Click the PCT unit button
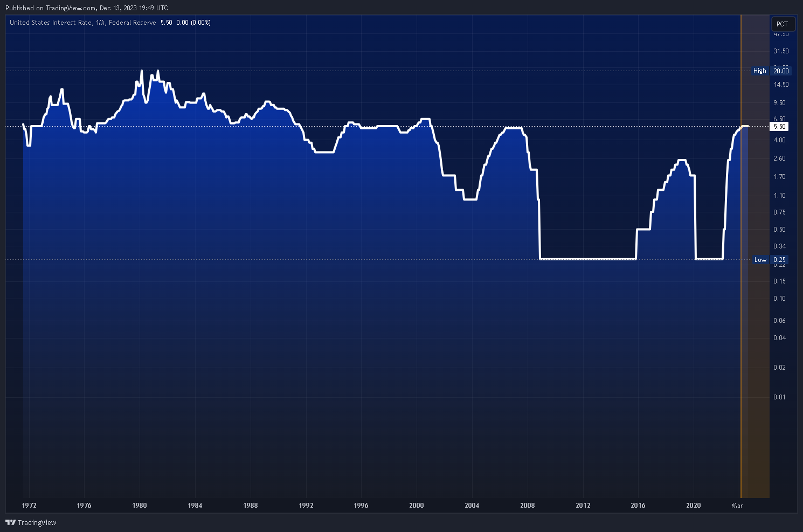Screen dimensions: 803x532 [x=783, y=24]
